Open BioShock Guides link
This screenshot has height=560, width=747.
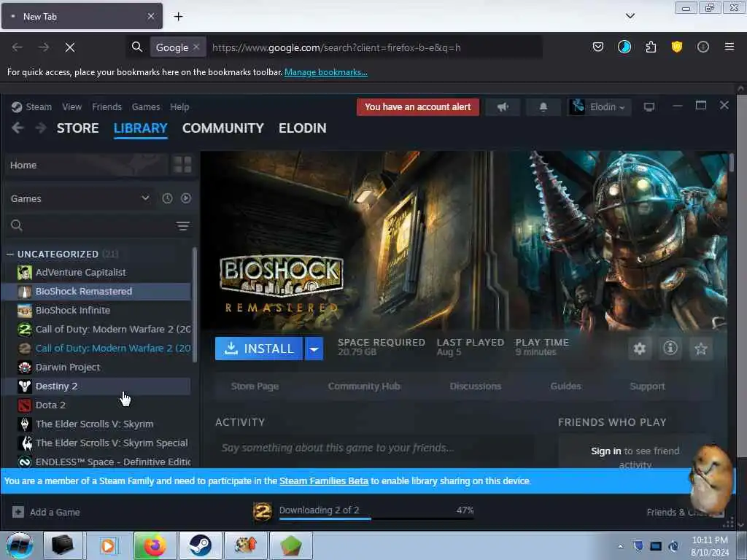click(565, 386)
